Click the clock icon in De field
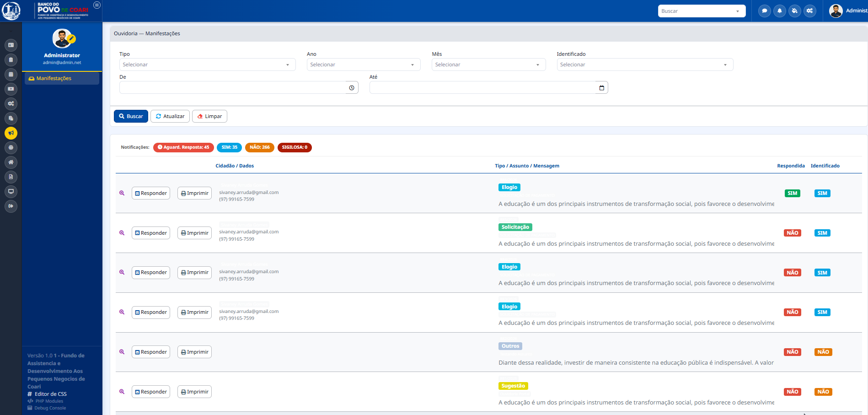 352,88
